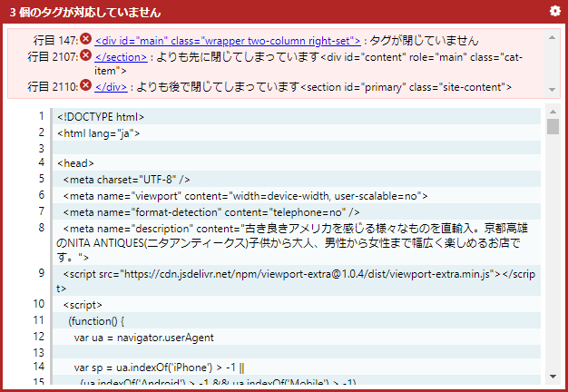Jump to the </section> closing tag link
Image resolution: width=568 pixels, height=392 pixels.
pos(121,57)
